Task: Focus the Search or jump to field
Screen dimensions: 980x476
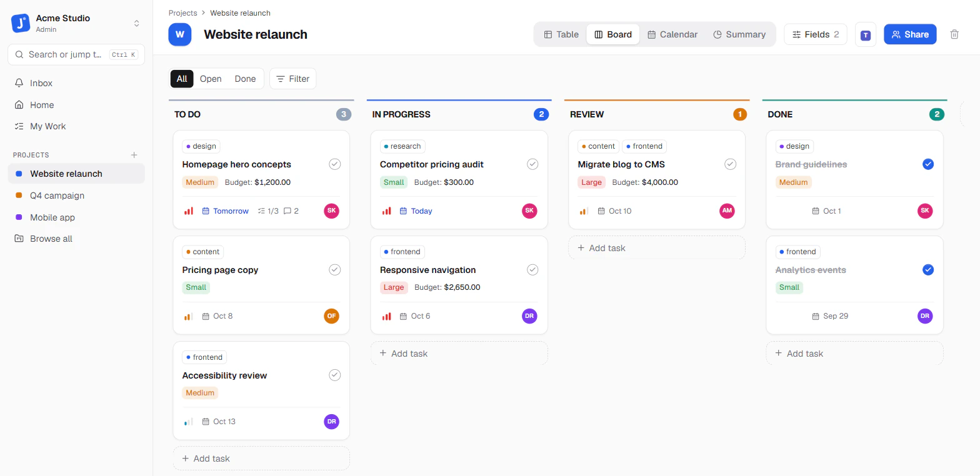Action: click(76, 54)
